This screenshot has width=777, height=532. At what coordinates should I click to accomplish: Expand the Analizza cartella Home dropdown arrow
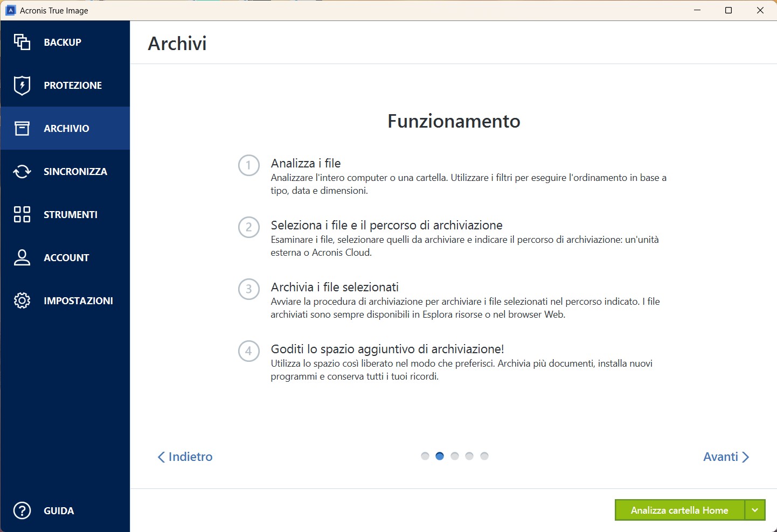click(x=755, y=510)
